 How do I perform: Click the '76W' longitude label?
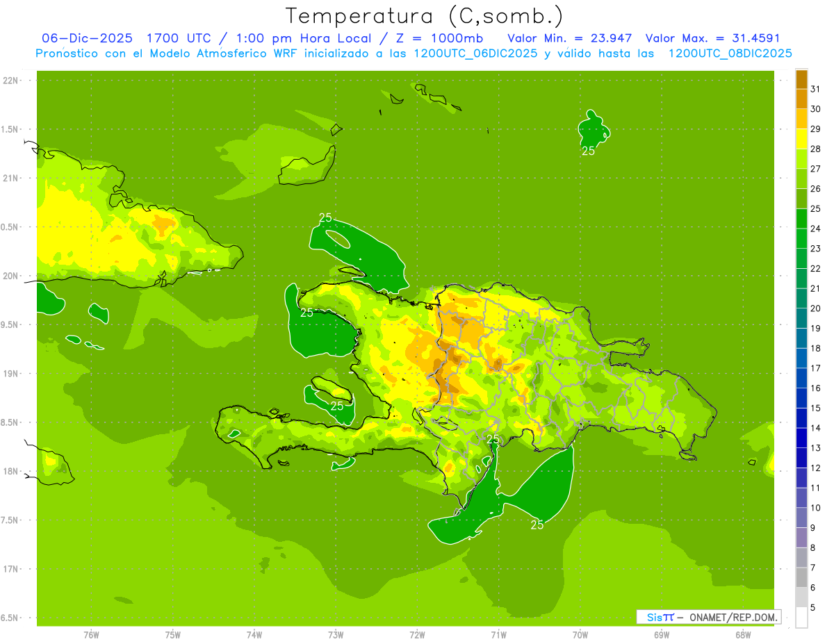point(91,635)
